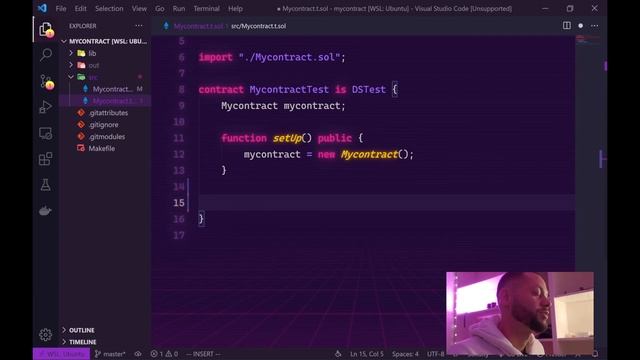Expand the TIMELINE section
Screen dimensions: 640x360
(105, 342)
